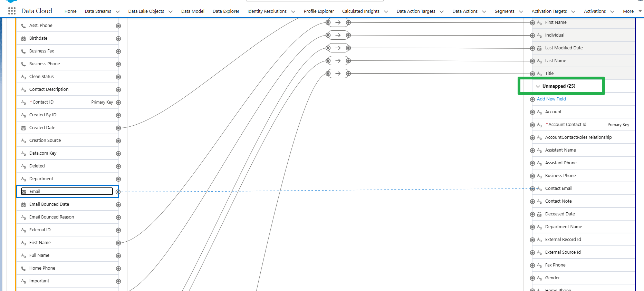
Task: Open the More navigation menu
Action: click(632, 11)
